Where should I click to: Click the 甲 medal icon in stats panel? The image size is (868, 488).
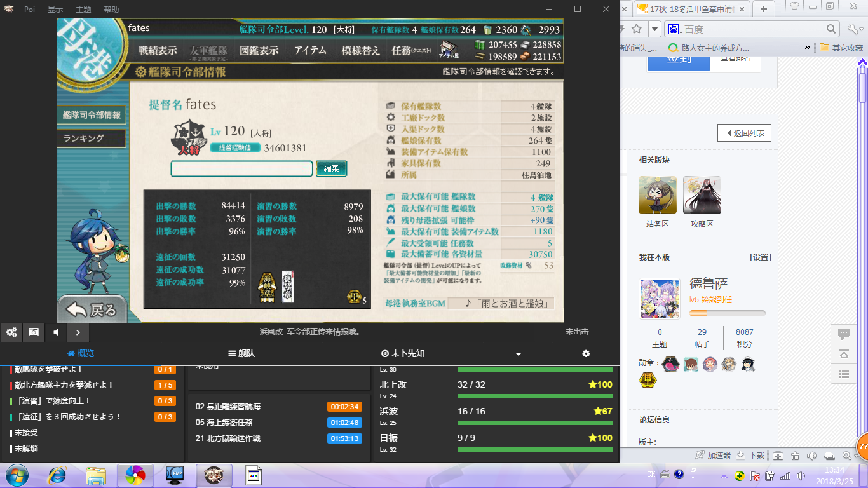click(x=355, y=297)
